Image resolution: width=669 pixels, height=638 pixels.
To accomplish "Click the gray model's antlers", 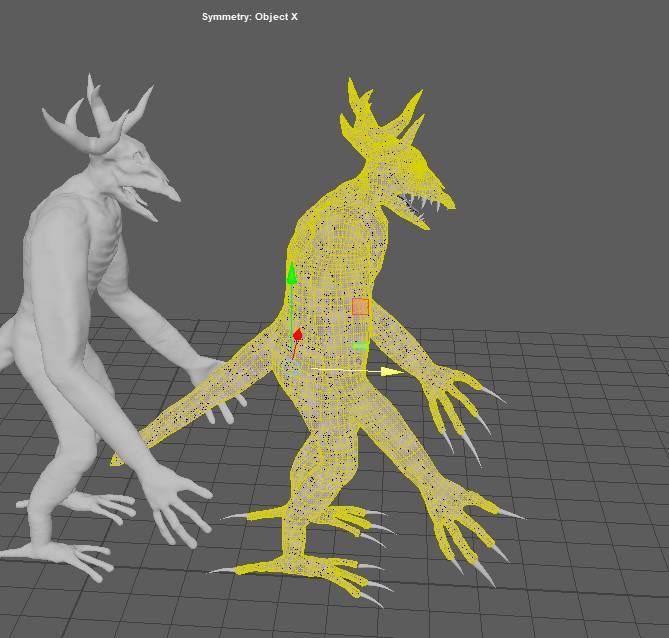I will pos(105,115).
